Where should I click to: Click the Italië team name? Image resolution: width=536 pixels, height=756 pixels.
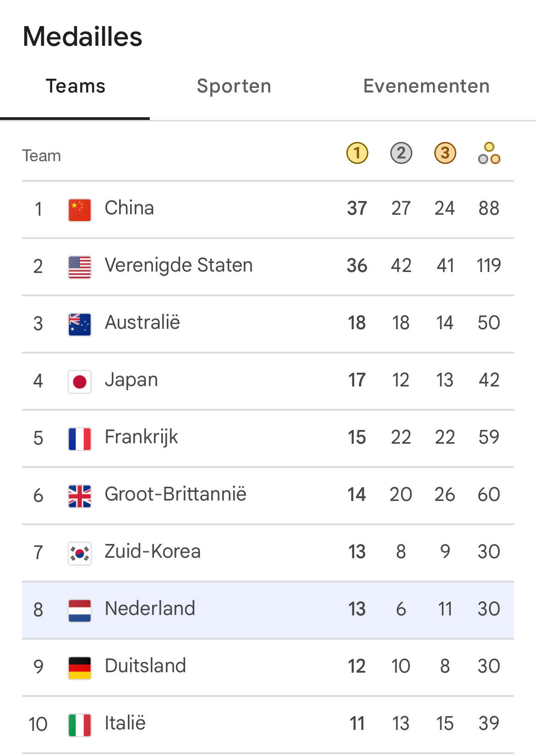coord(125,723)
